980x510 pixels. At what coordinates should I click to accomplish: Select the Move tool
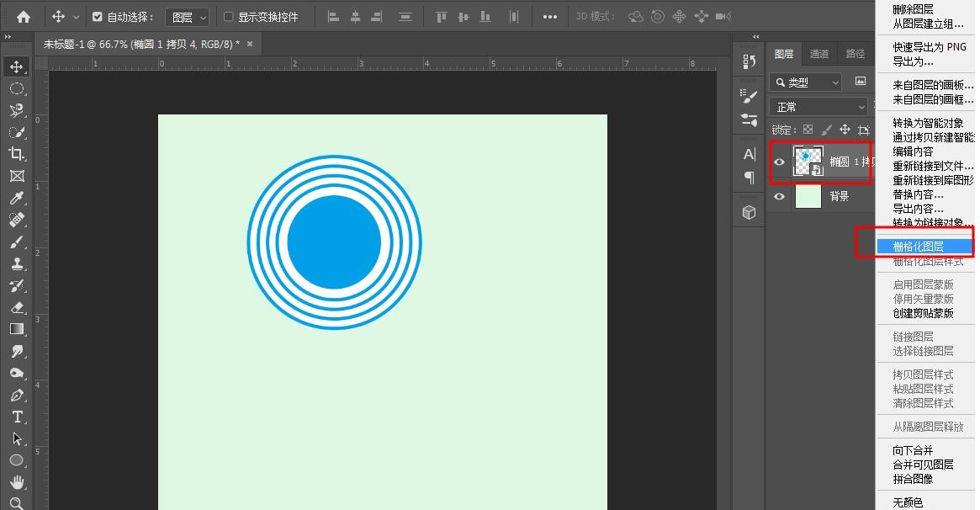pos(17,66)
